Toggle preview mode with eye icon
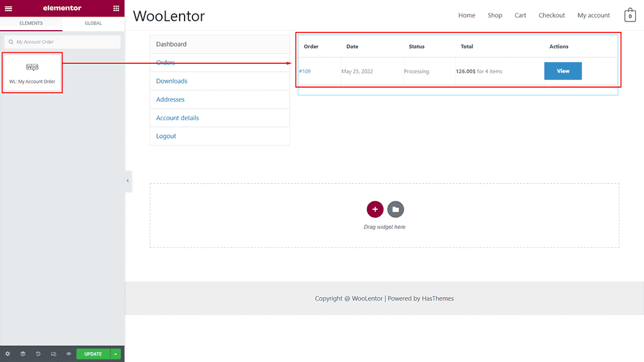 coord(68,353)
